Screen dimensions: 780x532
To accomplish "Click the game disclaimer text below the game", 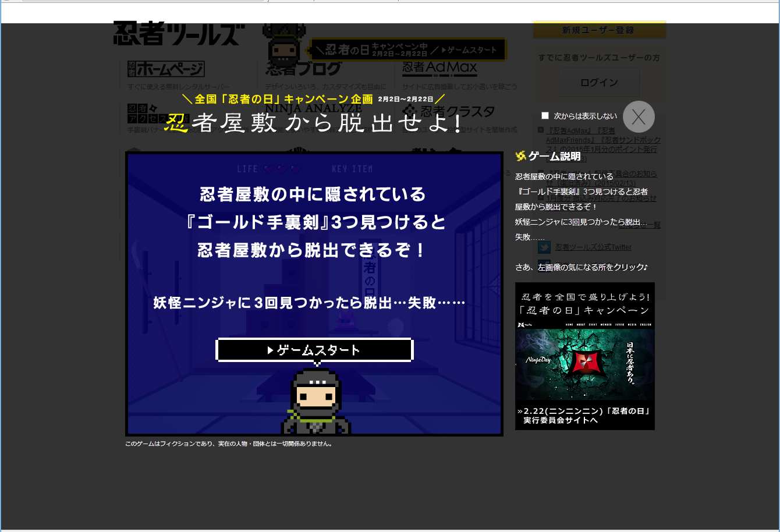I will click(229, 444).
